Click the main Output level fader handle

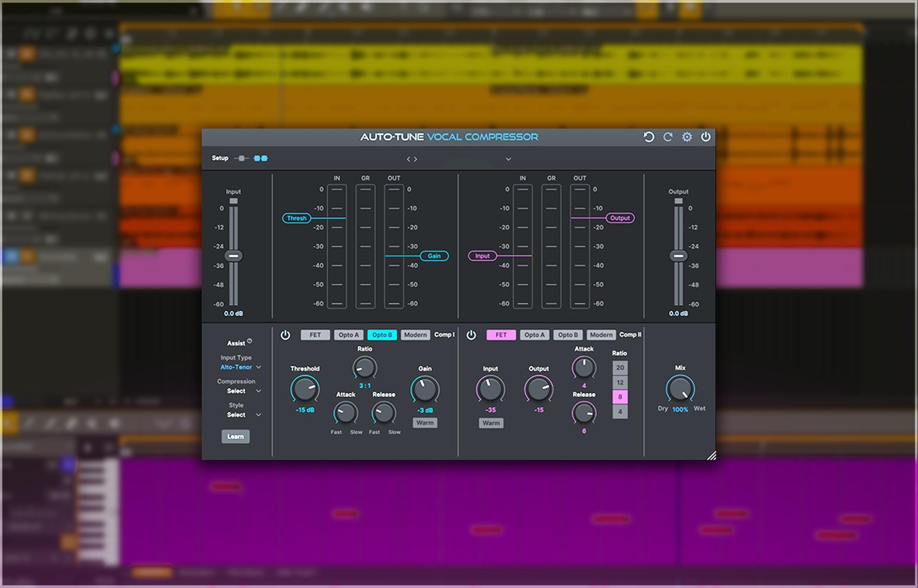[x=678, y=256]
